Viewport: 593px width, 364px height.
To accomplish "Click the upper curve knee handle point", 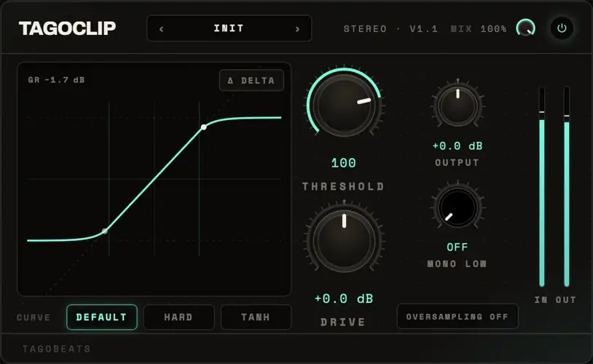I will tap(203, 127).
